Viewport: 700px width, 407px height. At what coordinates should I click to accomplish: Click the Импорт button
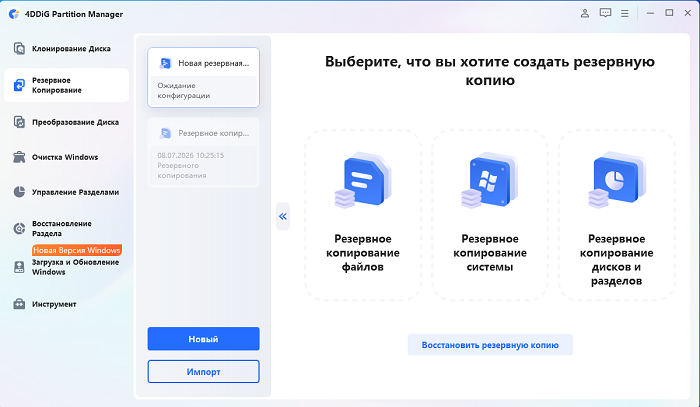204,371
